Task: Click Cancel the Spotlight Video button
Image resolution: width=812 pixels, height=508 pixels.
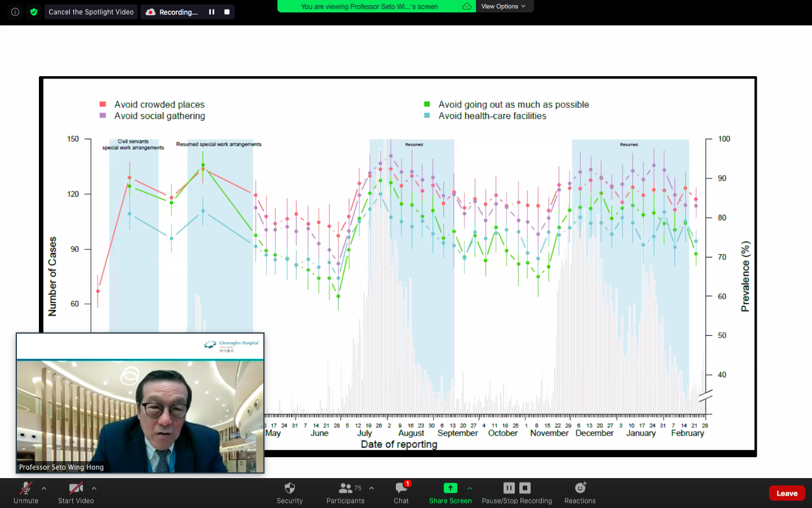Action: [x=91, y=12]
